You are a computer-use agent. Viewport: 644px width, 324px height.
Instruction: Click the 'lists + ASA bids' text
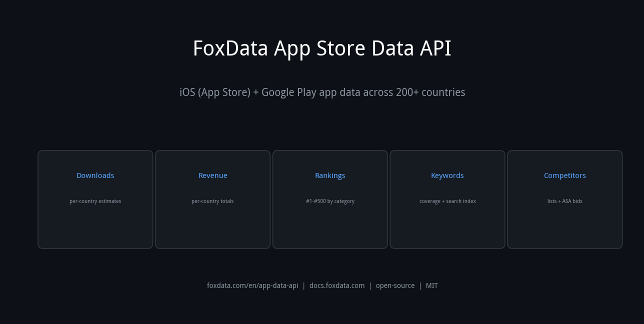coord(564,201)
